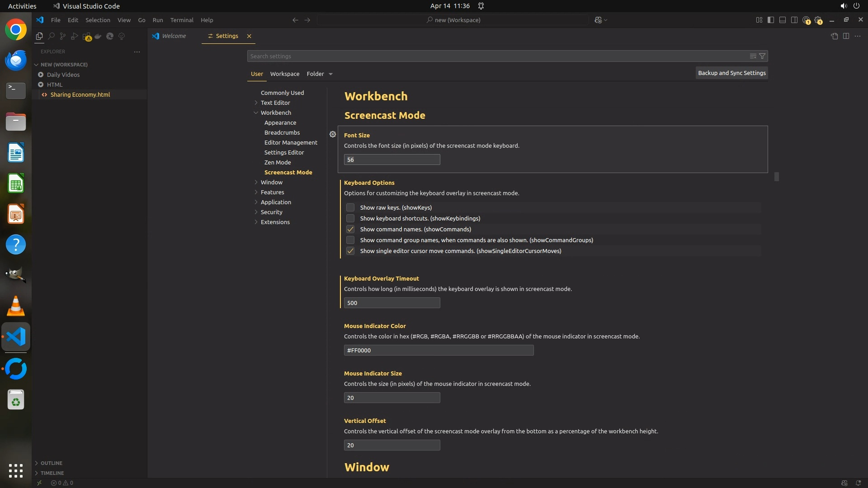Select Zen Mode in settings tree

[278, 162]
